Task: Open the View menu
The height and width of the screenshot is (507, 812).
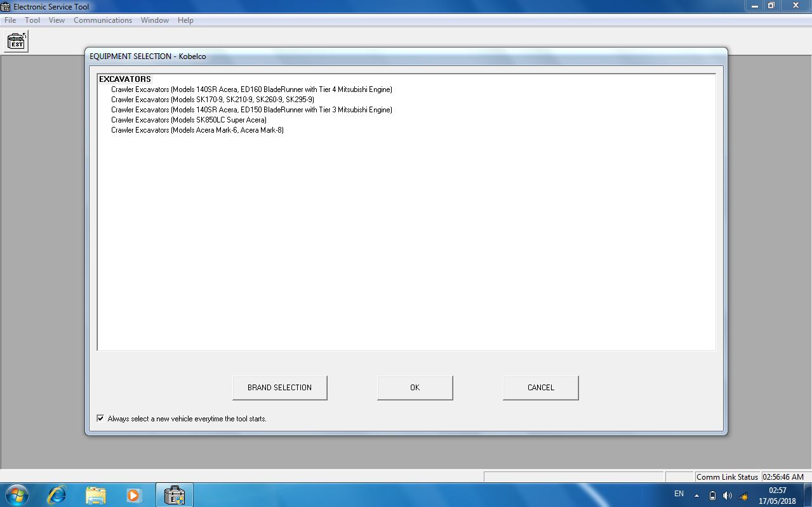Action: pyautogui.click(x=57, y=20)
